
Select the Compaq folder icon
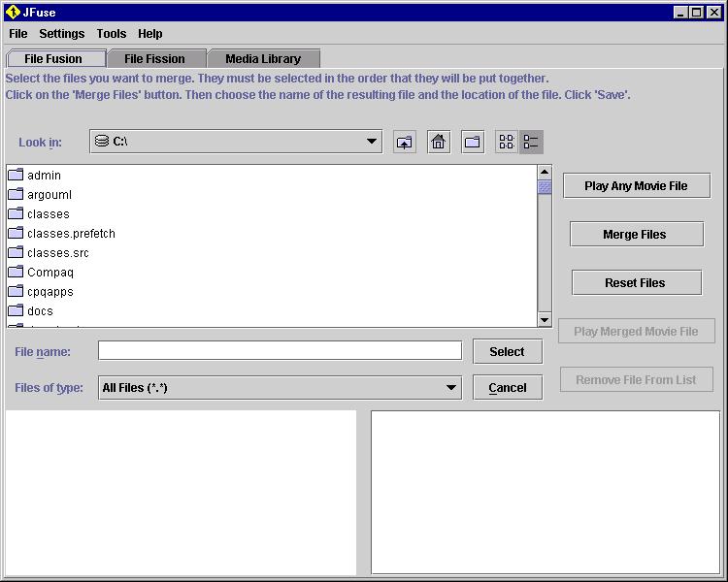(x=16, y=273)
